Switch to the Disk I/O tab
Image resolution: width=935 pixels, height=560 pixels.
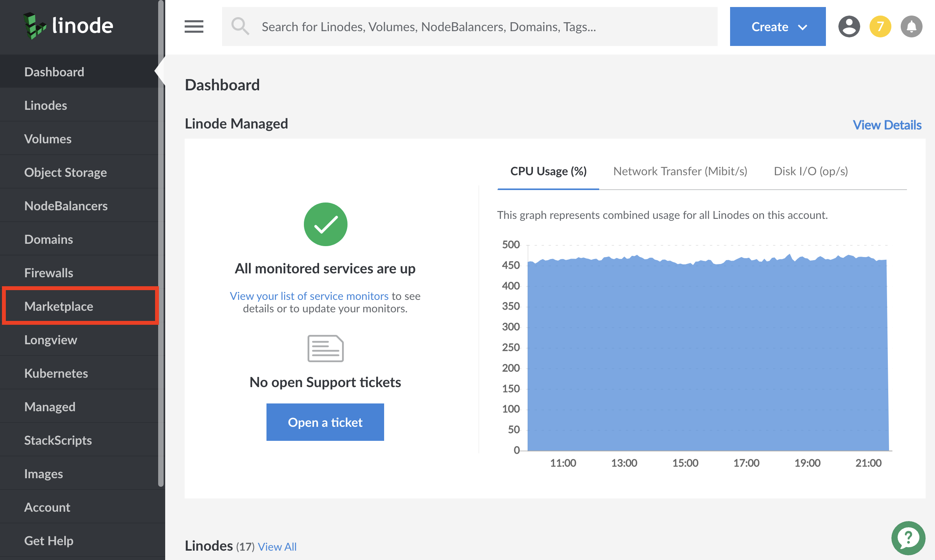(x=810, y=171)
